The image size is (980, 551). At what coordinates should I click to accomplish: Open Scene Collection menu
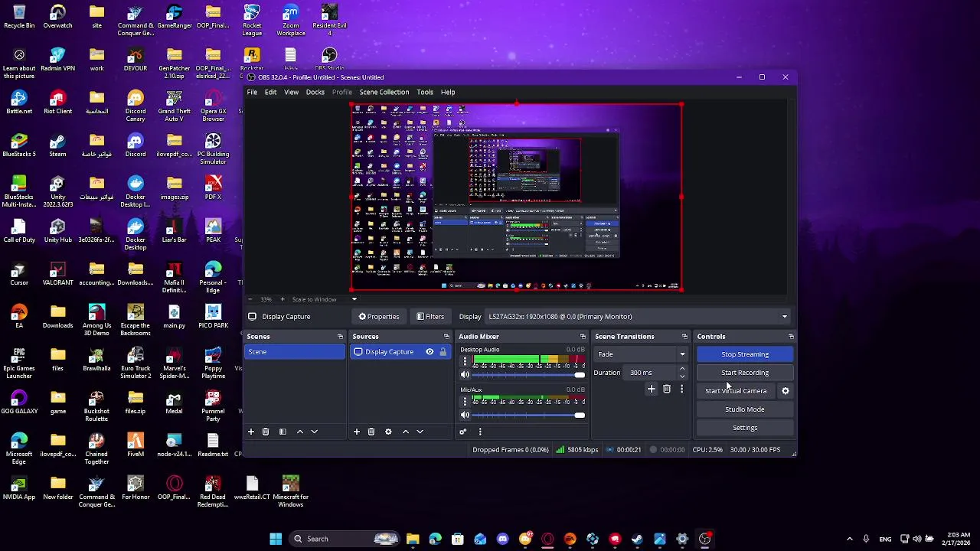(384, 92)
